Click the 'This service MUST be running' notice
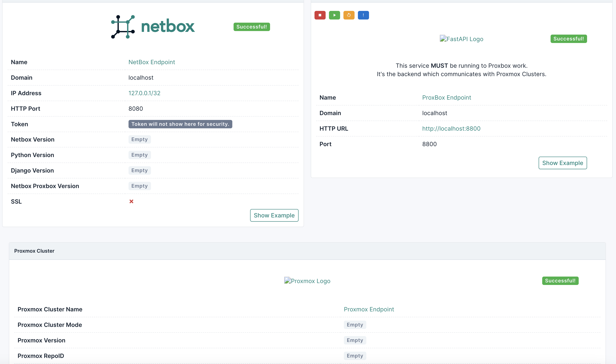Image resolution: width=616 pixels, height=364 pixels. [x=461, y=70]
